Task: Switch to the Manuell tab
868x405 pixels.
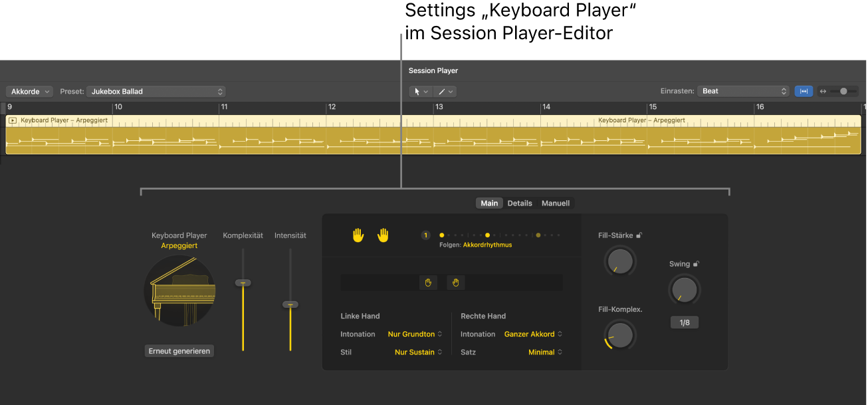Action: pos(556,203)
